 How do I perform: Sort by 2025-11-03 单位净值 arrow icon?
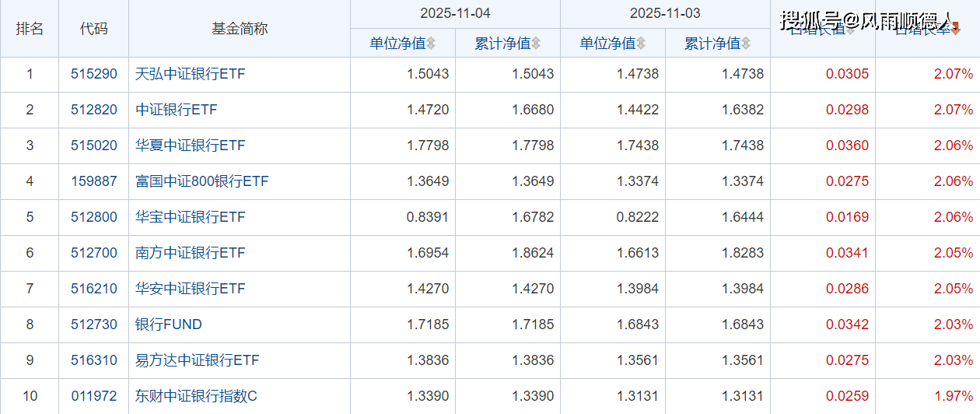tap(641, 44)
